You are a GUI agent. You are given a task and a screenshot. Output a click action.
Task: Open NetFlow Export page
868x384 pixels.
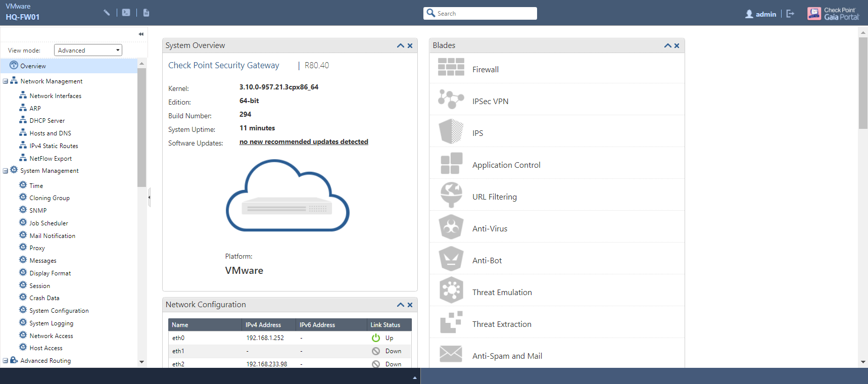click(x=51, y=159)
